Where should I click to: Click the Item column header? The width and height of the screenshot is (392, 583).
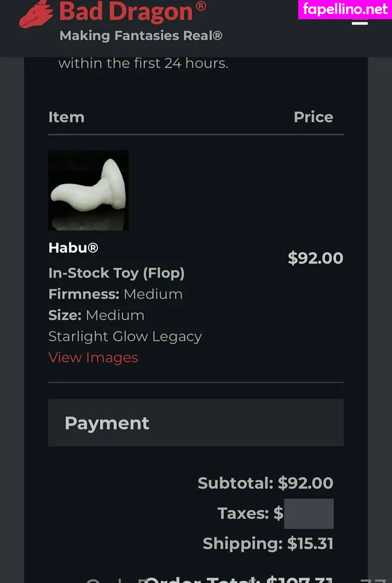tap(66, 117)
